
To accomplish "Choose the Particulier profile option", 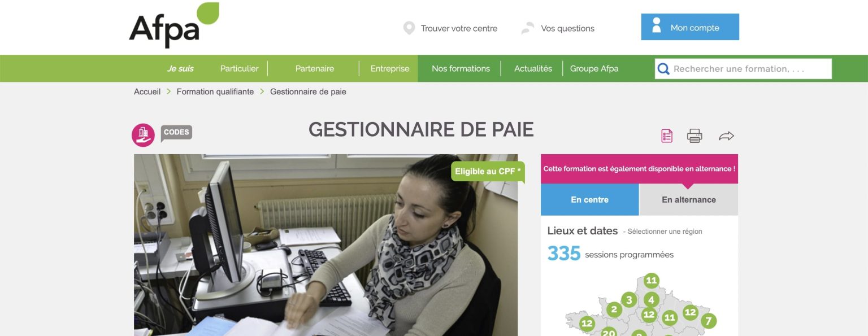I will [x=239, y=68].
